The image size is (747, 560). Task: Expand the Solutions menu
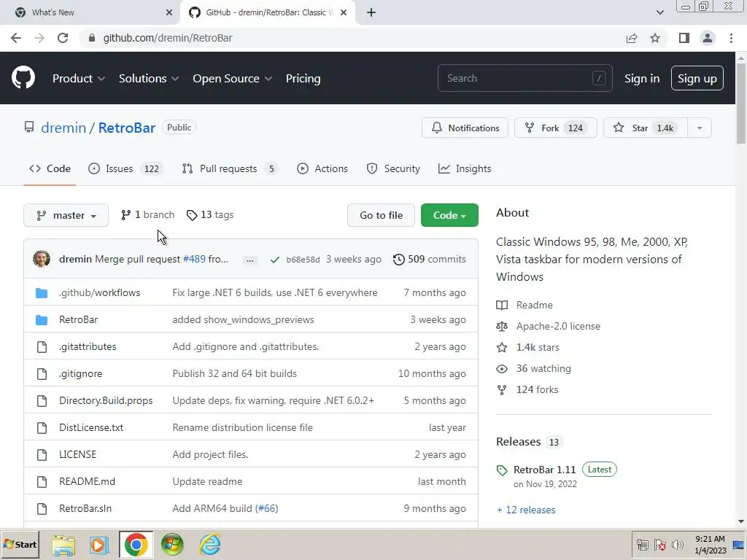pyautogui.click(x=149, y=79)
